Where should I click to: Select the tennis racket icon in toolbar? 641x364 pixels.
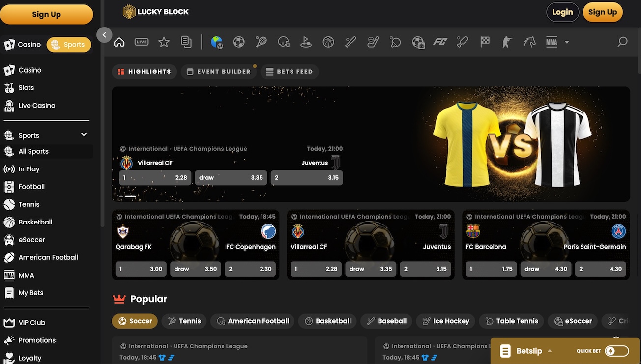tap(261, 42)
